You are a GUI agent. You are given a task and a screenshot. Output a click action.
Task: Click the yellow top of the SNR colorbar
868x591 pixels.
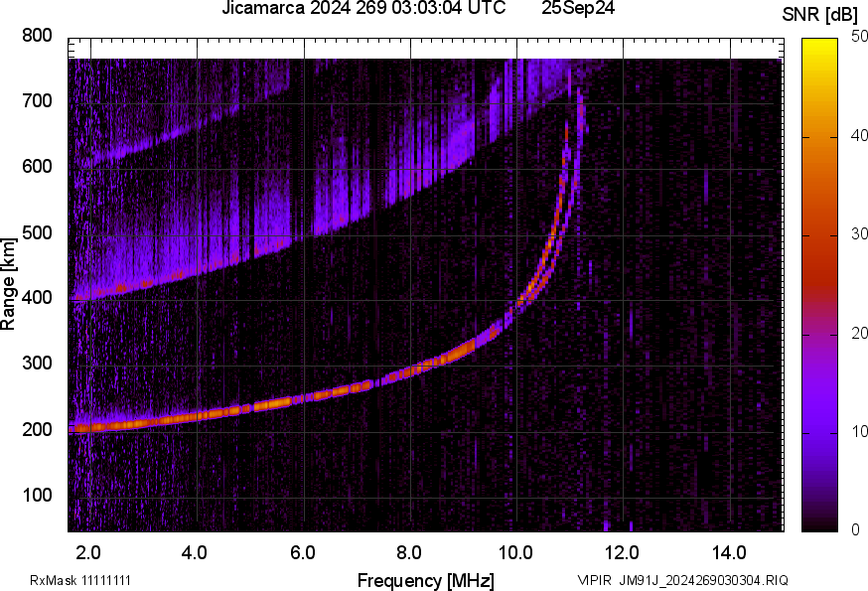pos(820,47)
